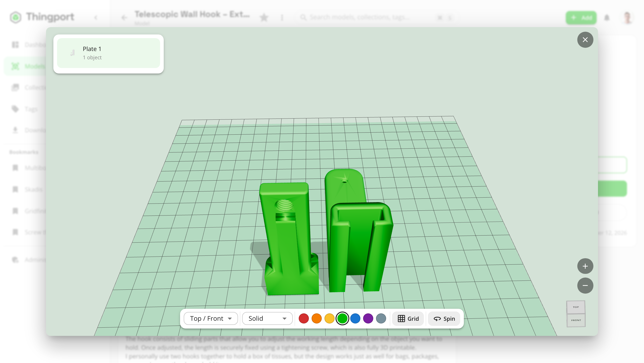Open Collections in the sidebar
The height and width of the screenshot is (363, 644).
pos(28,87)
